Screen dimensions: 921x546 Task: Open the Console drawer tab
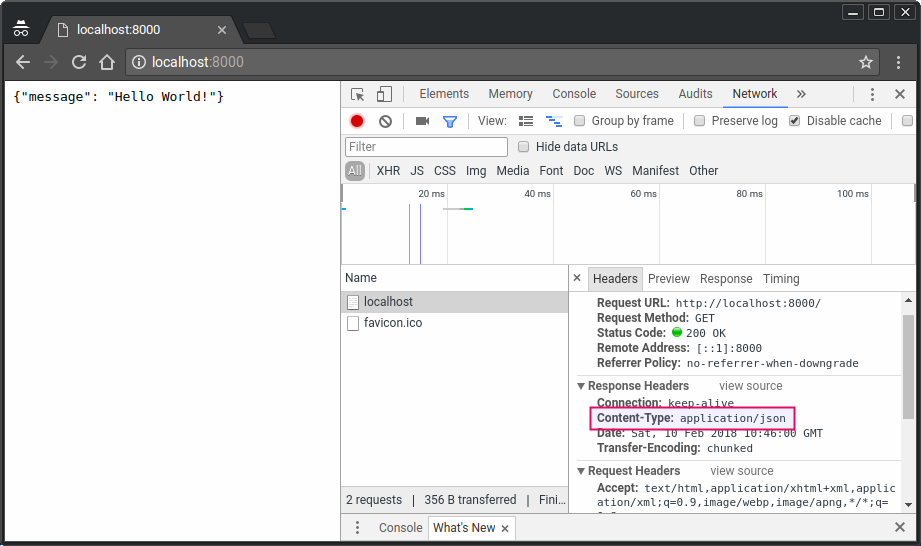(x=401, y=528)
